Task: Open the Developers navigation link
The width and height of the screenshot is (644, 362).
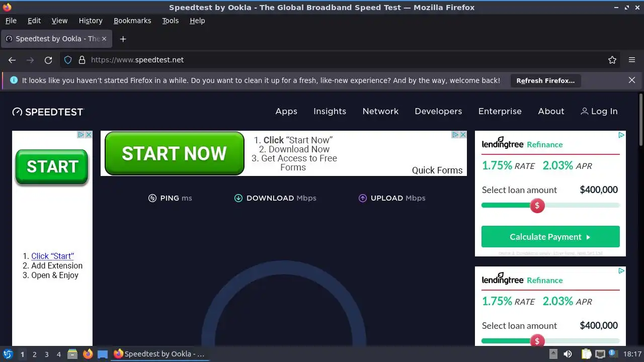Action: point(438,111)
